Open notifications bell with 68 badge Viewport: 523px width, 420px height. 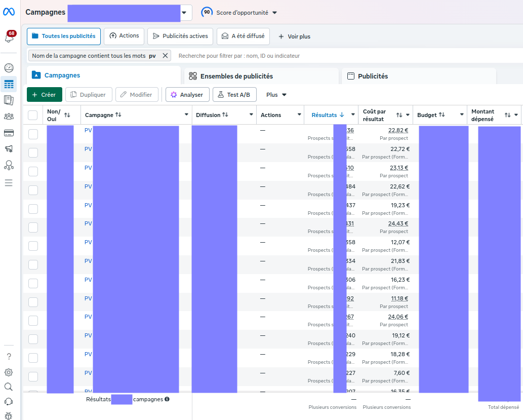9,37
